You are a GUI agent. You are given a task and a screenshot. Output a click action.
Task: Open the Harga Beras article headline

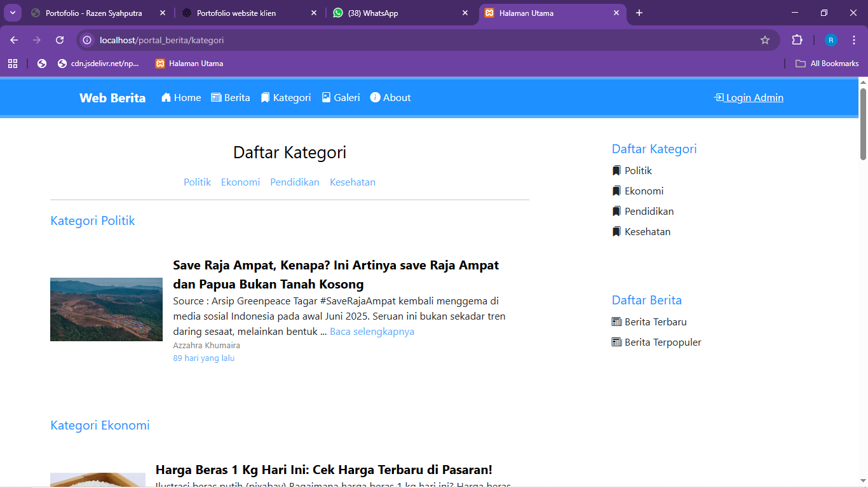pos(324,470)
